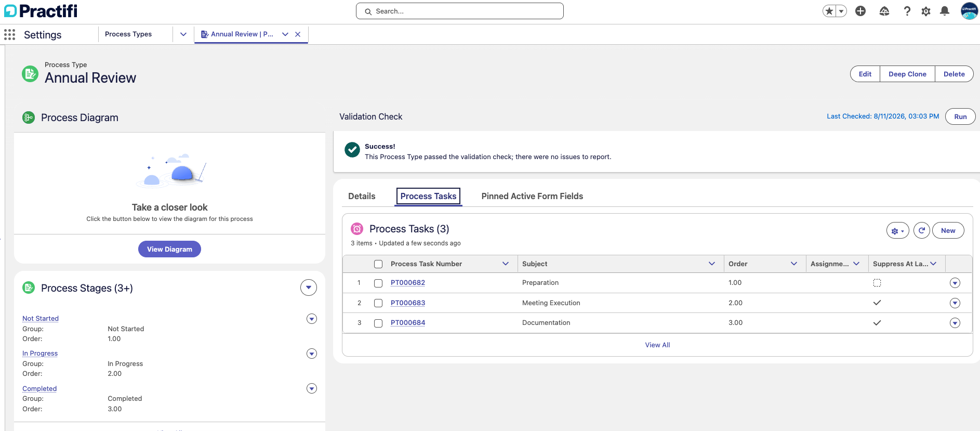This screenshot has width=980, height=431.
Task: Select the PT000683 row checkbox
Action: [x=378, y=303]
